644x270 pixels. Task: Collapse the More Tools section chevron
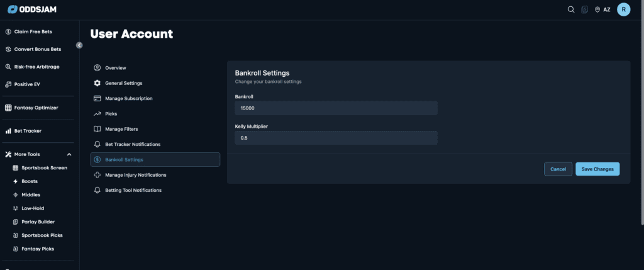(x=69, y=155)
